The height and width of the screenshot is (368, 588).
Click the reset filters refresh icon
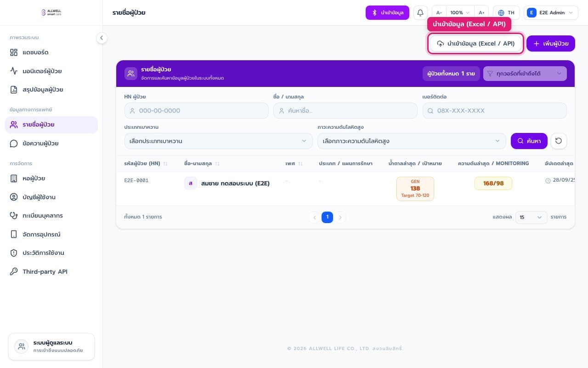(559, 141)
